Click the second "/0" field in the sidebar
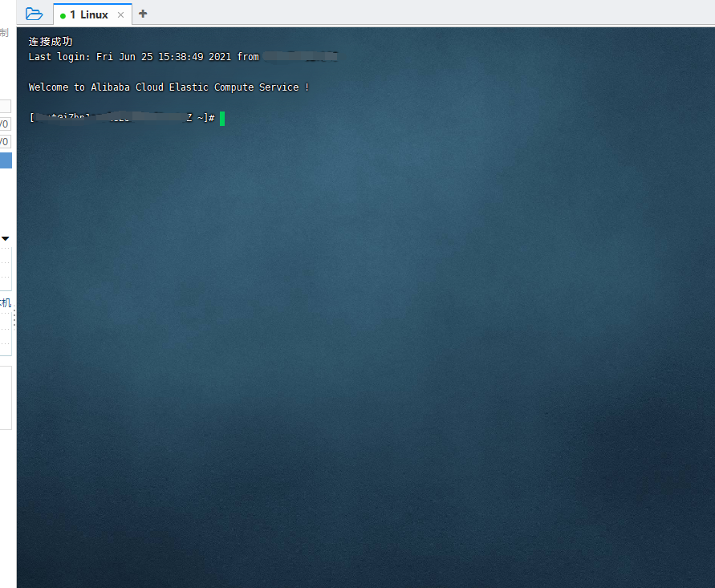Image resolution: width=715 pixels, height=588 pixels. (x=4, y=141)
